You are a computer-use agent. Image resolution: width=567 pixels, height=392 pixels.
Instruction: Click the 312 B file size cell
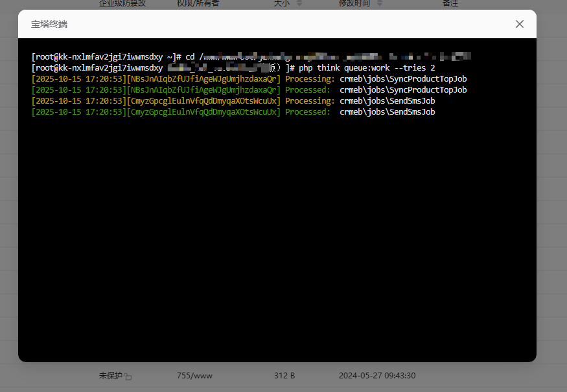pos(284,376)
